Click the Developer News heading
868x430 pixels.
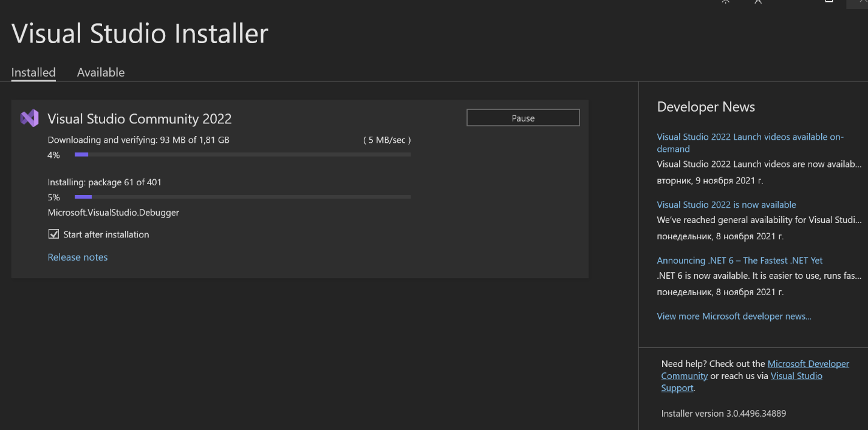pos(706,107)
